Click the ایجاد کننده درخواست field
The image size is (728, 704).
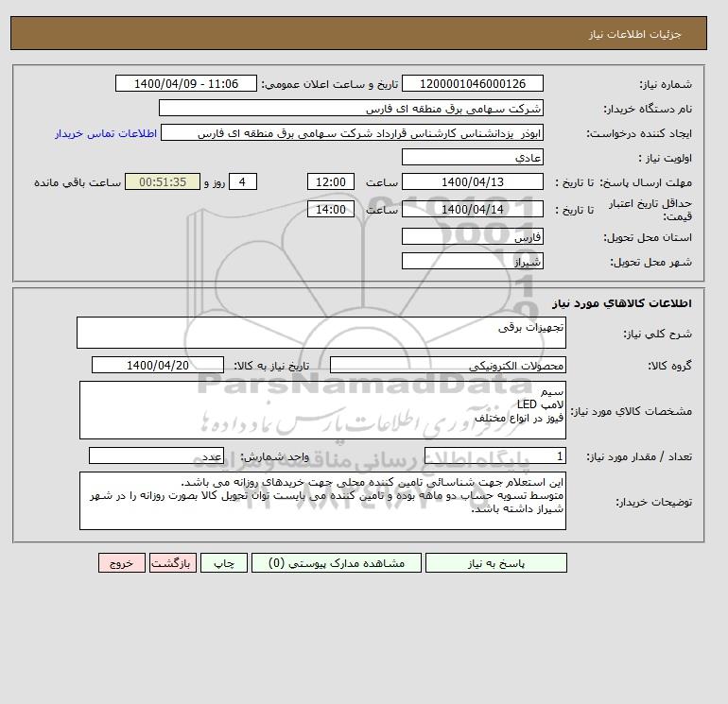352,132
